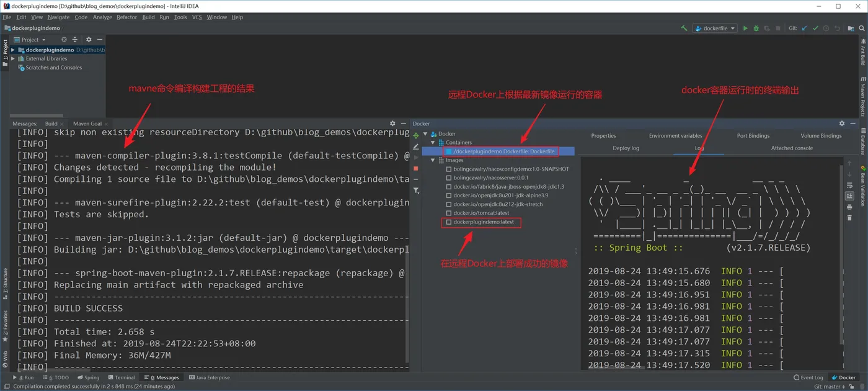
Task: Toggle soft-wrap icon beside Docker log
Action: point(849,185)
